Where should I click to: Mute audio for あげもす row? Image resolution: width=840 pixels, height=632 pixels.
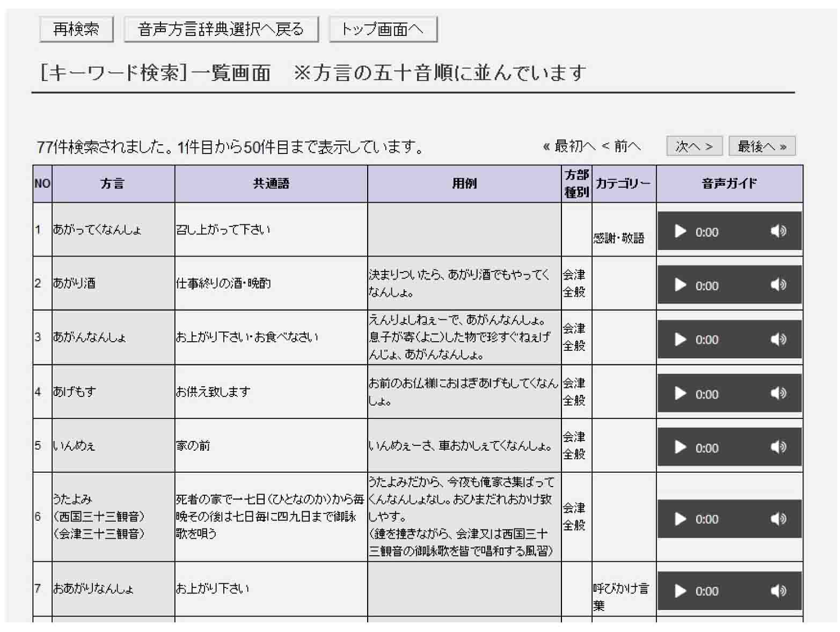point(778,393)
